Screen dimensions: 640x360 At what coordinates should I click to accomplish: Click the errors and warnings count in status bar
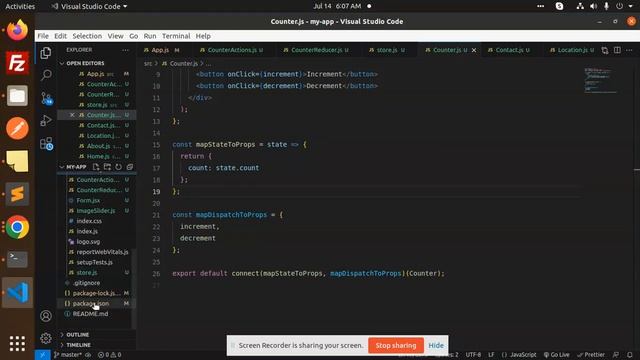click(109, 355)
